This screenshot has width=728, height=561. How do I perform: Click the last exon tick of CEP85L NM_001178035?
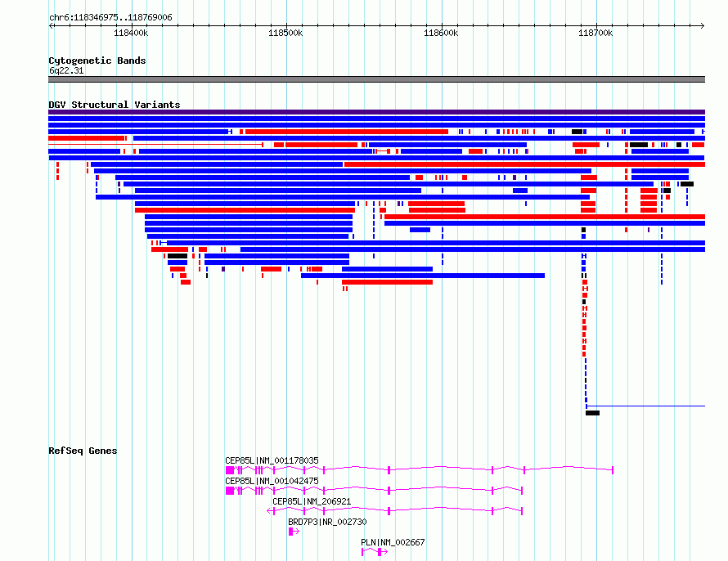[x=613, y=470]
